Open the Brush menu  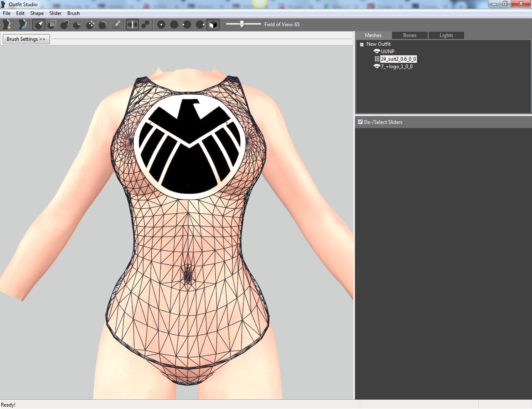74,13
